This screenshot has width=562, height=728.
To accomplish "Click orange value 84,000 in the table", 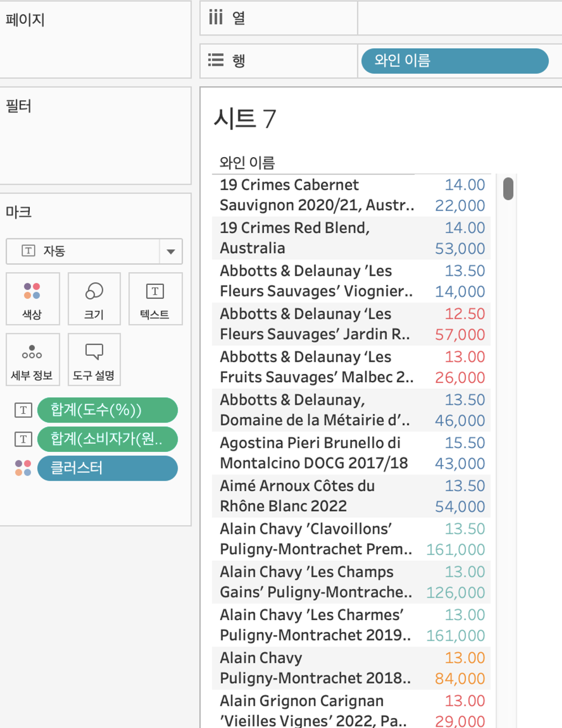I will [460, 678].
